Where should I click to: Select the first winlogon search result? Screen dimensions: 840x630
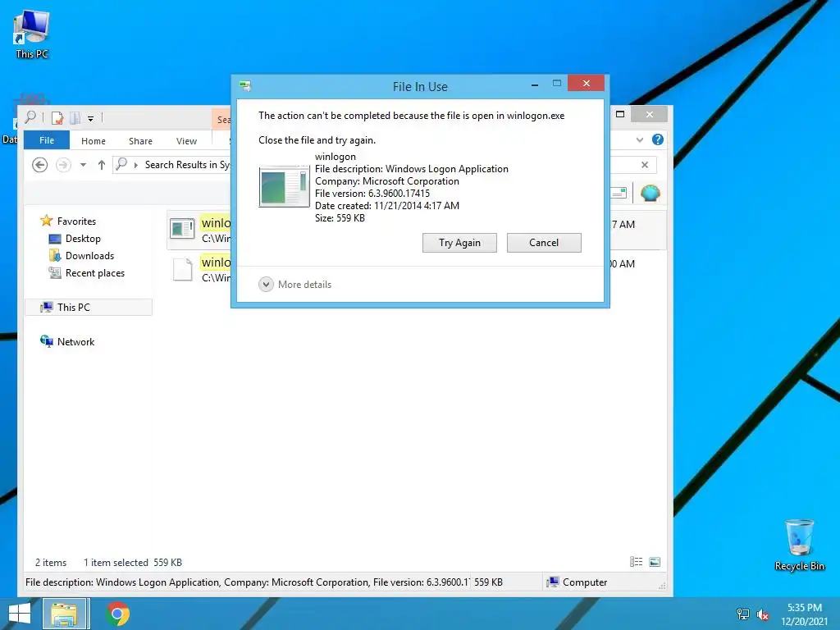coord(199,230)
